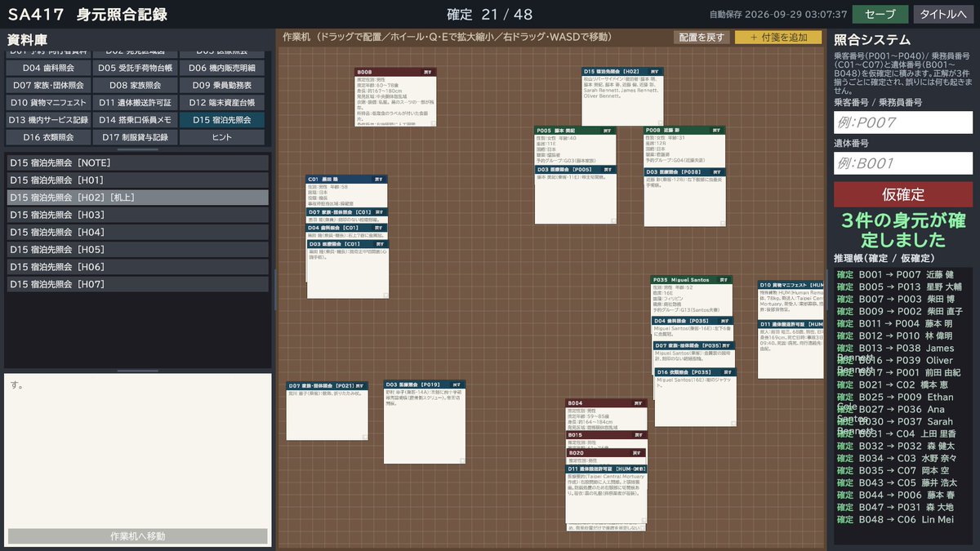The image size is (980, 551).
Task: Grab the resize handle of the D15 [H02] card
Action: coord(661,123)
